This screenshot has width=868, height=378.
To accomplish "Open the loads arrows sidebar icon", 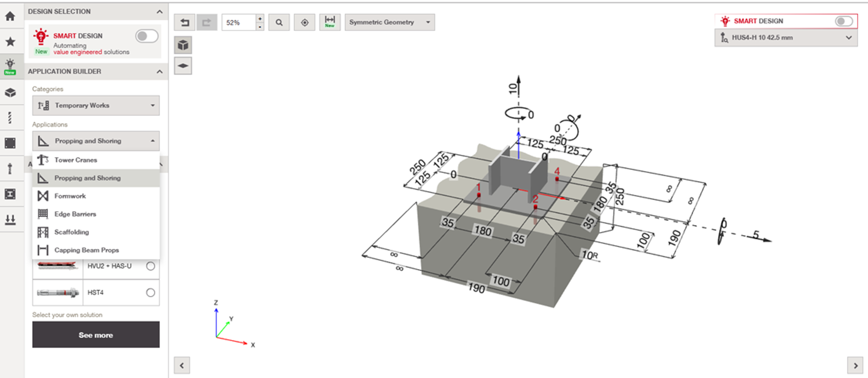I will (10, 219).
